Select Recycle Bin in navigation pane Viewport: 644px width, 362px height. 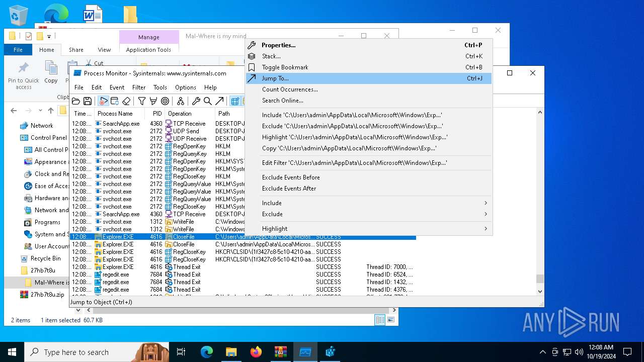pos(45,258)
